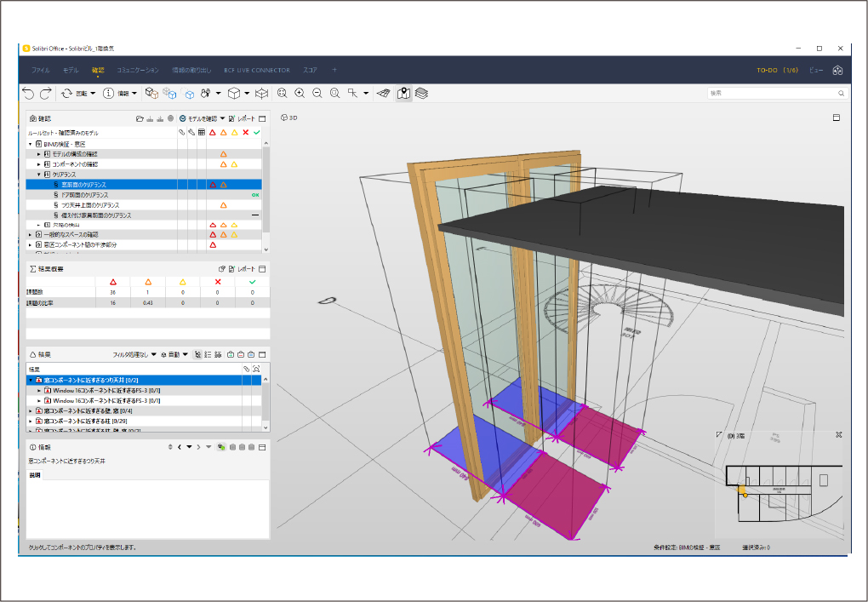Toggle the map navigation view button
The width and height of the screenshot is (868, 602).
[403, 93]
